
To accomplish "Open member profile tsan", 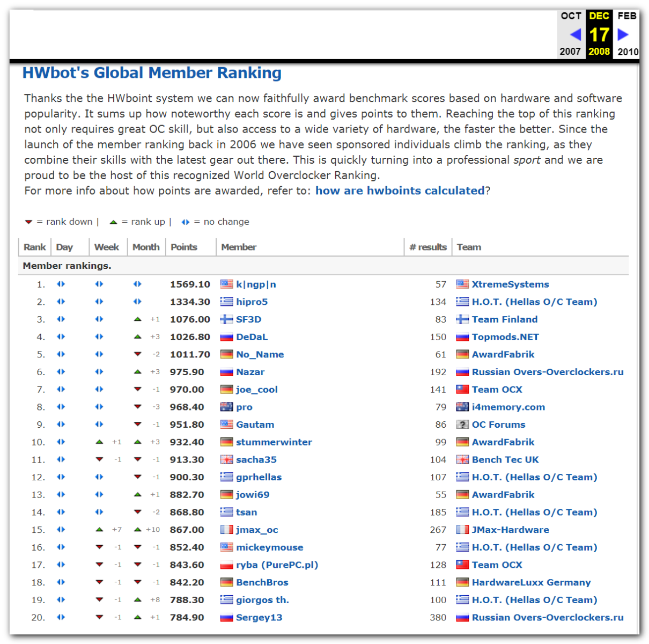I will tap(246, 513).
